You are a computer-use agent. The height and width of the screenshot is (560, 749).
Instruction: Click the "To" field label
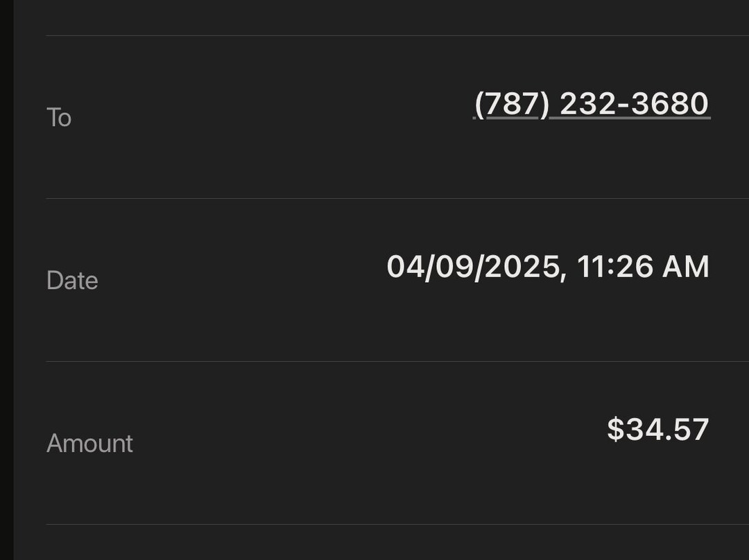[59, 118]
